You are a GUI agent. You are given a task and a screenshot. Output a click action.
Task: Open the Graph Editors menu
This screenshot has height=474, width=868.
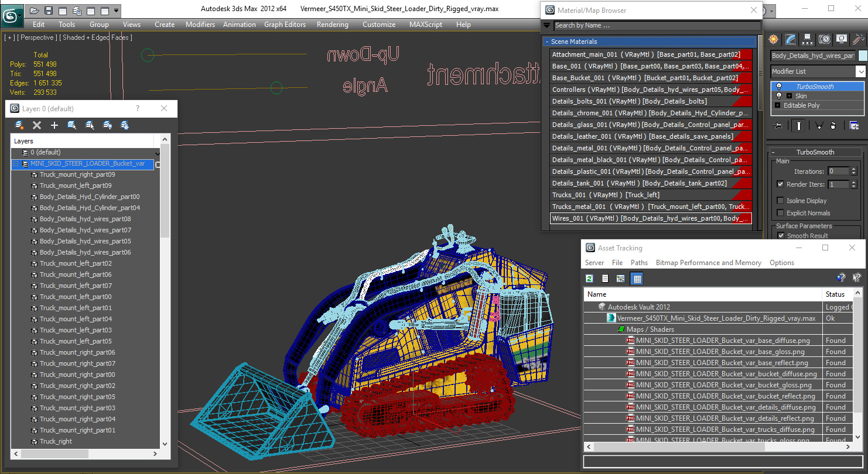285,25
